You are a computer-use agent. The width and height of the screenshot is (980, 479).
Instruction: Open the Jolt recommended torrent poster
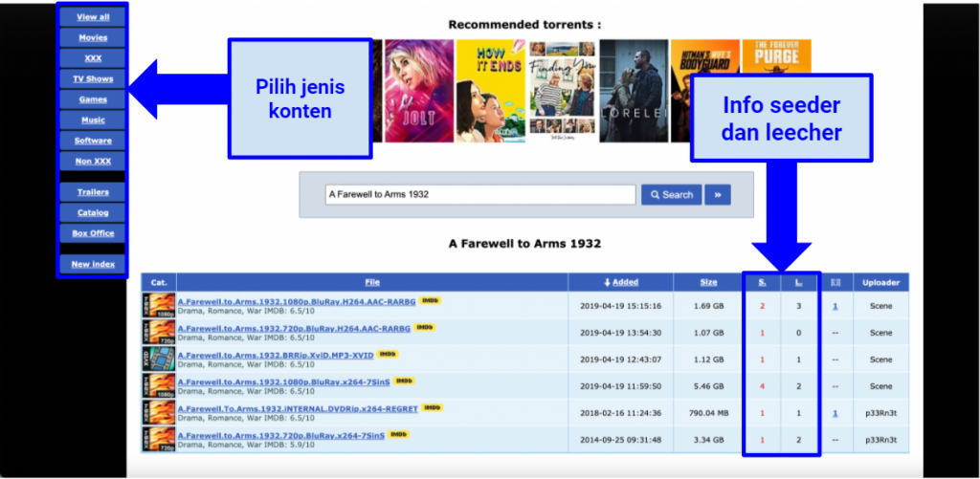coord(418,91)
